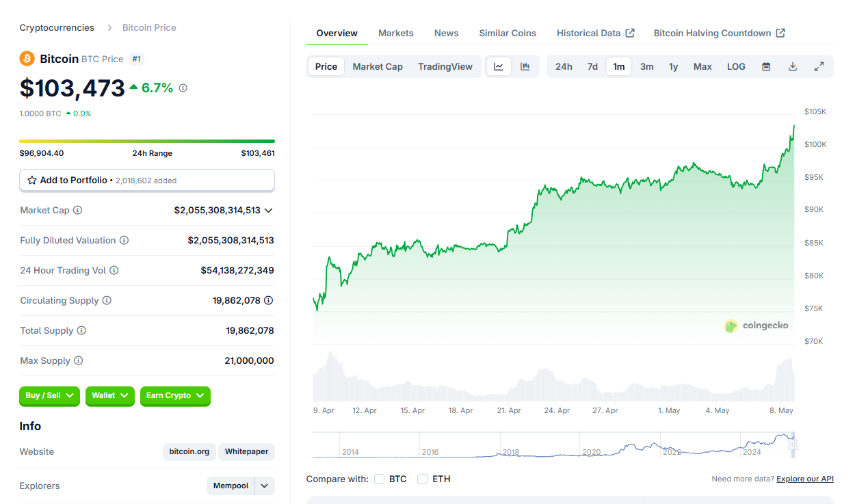
Task: Click Market Cap info icon
Action: tap(77, 210)
